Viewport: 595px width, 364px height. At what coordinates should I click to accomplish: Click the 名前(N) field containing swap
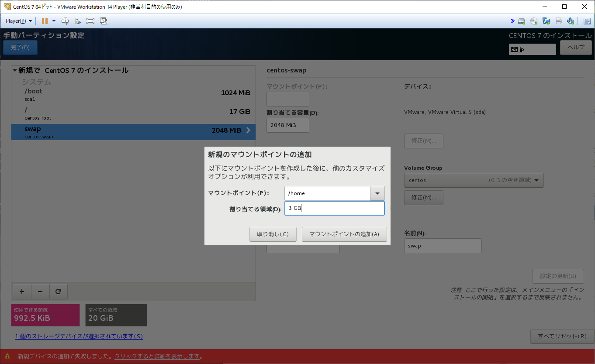tap(443, 246)
